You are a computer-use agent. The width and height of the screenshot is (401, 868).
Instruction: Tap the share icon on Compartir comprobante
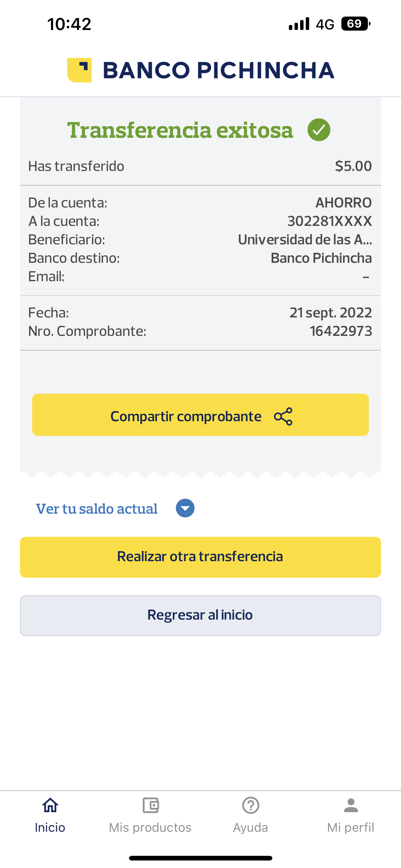click(283, 417)
